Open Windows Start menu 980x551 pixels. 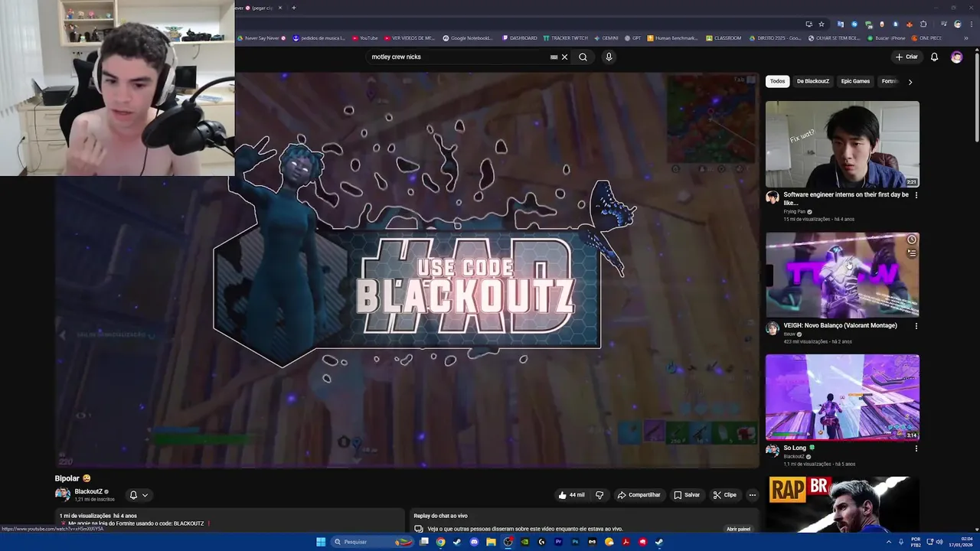click(321, 542)
